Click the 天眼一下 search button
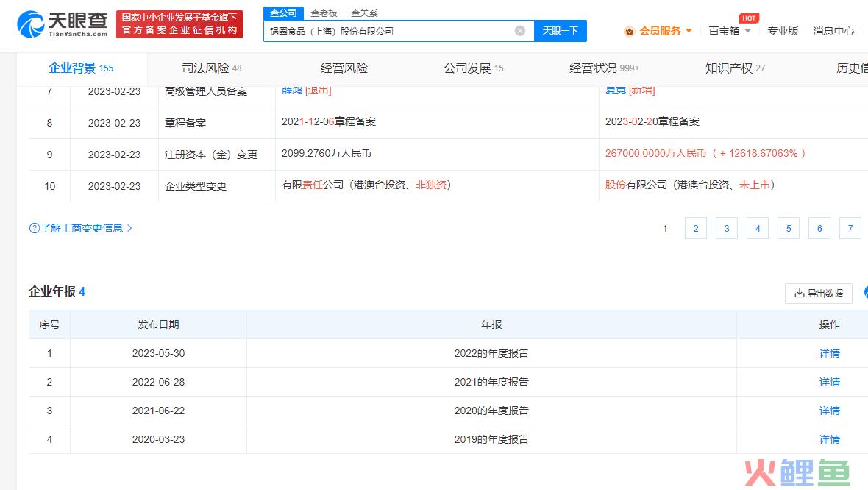The height and width of the screenshot is (490, 868). (x=561, y=31)
